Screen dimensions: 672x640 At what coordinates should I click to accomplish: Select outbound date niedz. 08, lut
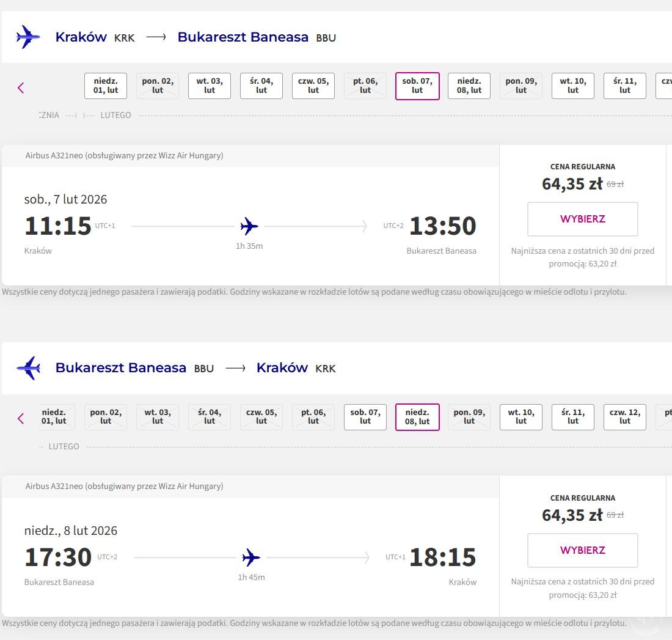pos(469,86)
